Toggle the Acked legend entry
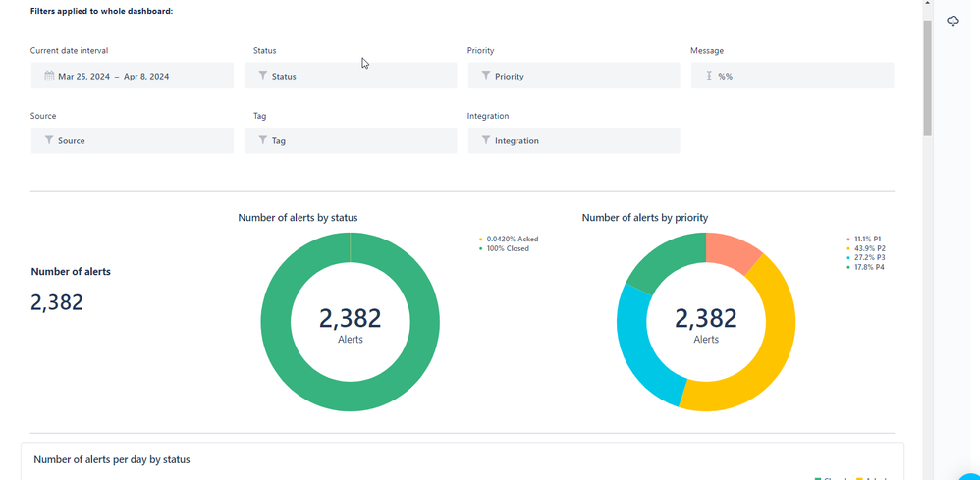Image resolution: width=980 pixels, height=480 pixels. click(x=512, y=239)
